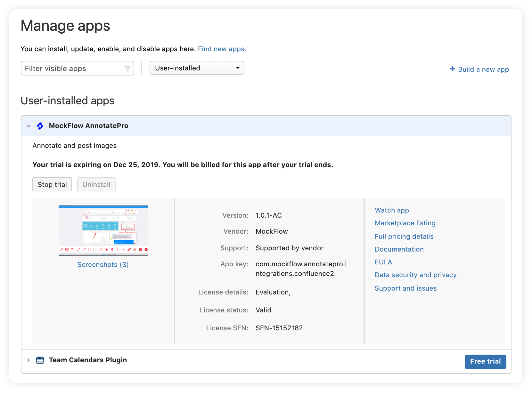Click the App key value text

(301, 269)
